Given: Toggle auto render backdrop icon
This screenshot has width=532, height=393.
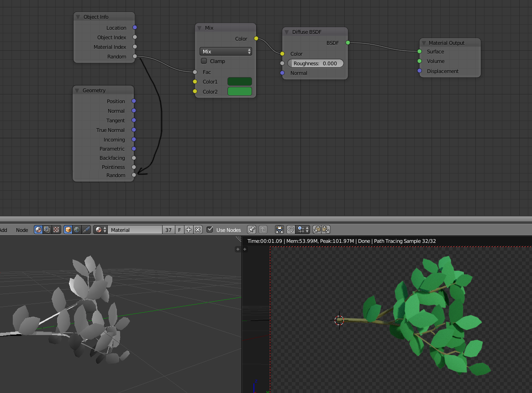Looking at the screenshot, I should (x=279, y=230).
